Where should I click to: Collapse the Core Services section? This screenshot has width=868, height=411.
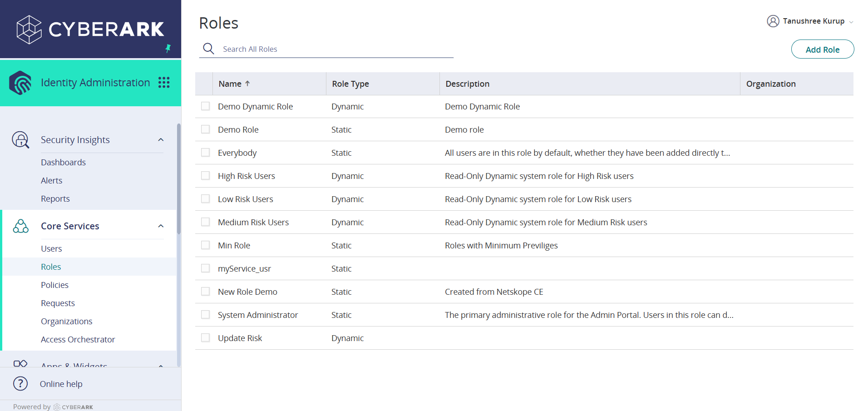click(x=161, y=226)
